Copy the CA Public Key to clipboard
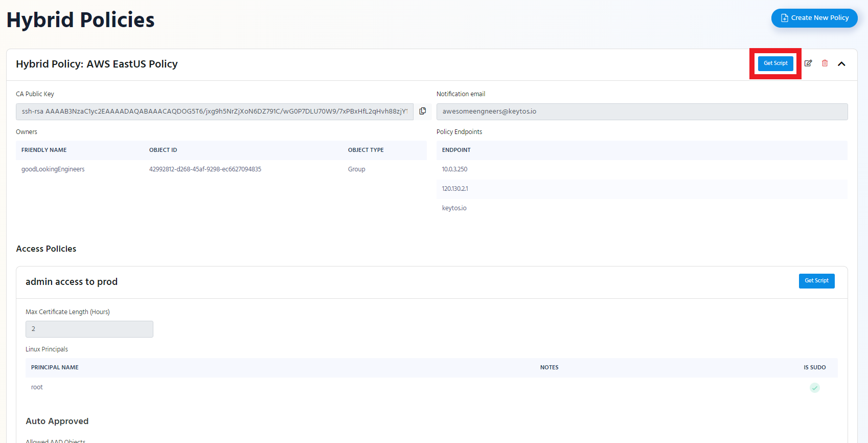 [423, 111]
